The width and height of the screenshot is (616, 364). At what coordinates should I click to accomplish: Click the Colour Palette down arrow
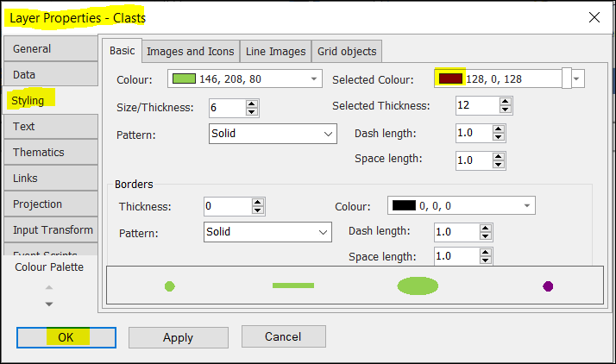[x=49, y=304]
